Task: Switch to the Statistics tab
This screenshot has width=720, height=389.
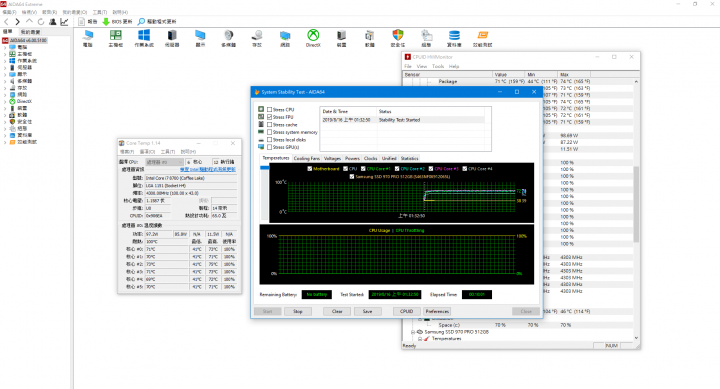Action: [410, 158]
